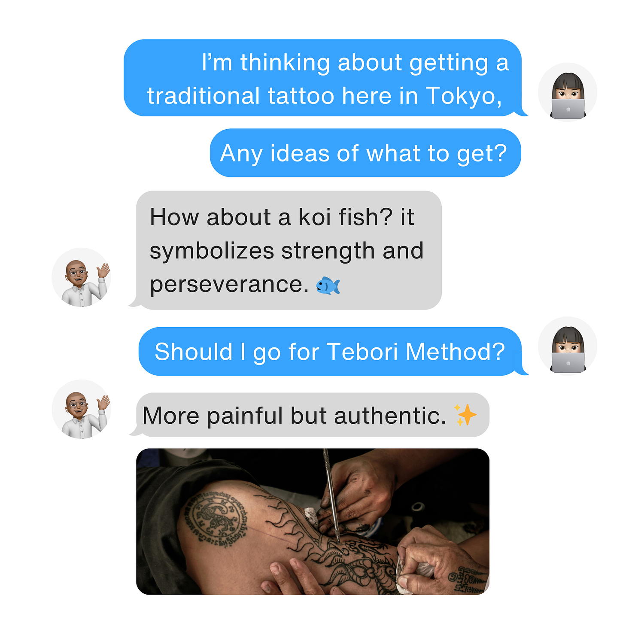644x644 pixels.
Task: Click the word 'authentic' in the last bubble
Action: click(390, 416)
